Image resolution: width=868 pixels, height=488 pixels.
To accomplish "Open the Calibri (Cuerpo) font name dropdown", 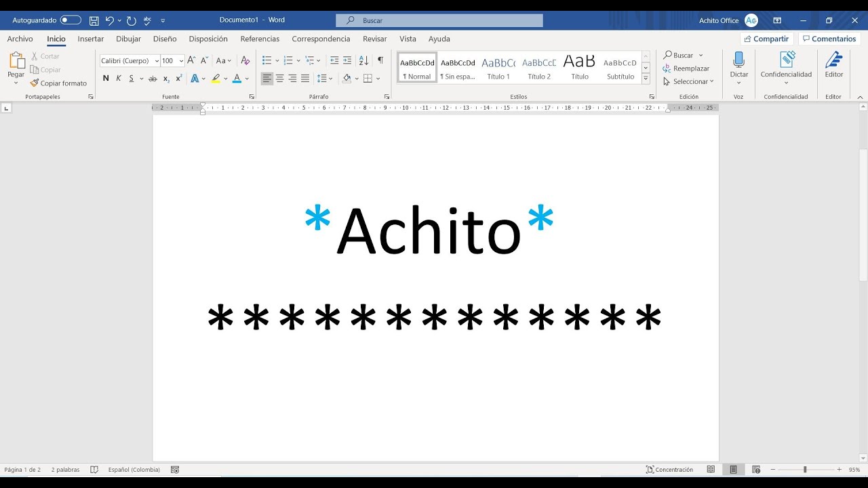I will [x=157, y=61].
